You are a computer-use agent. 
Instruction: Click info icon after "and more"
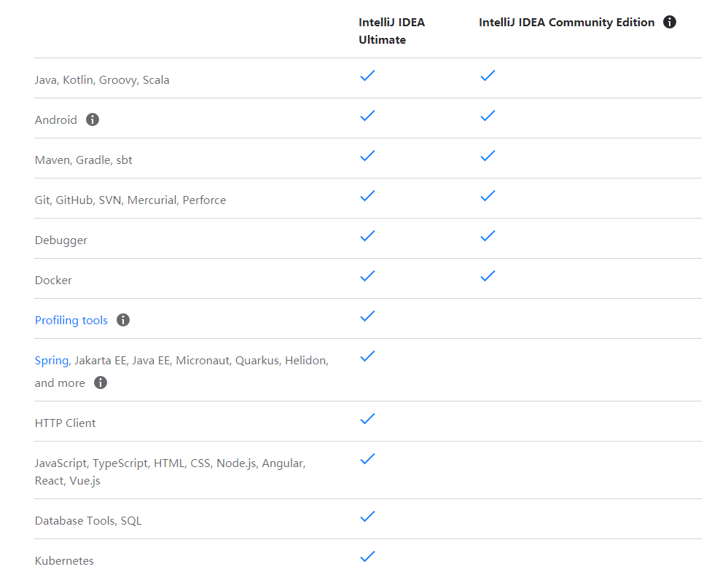[x=101, y=383]
